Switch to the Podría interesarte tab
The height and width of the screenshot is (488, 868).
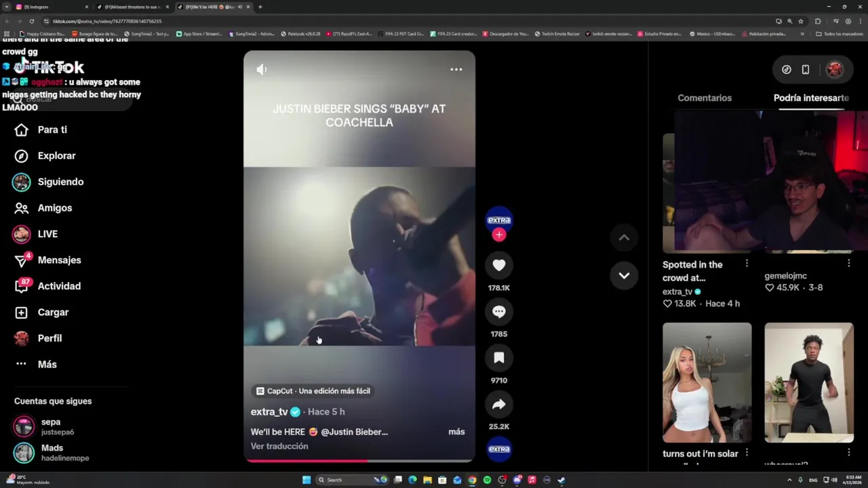[x=811, y=98]
